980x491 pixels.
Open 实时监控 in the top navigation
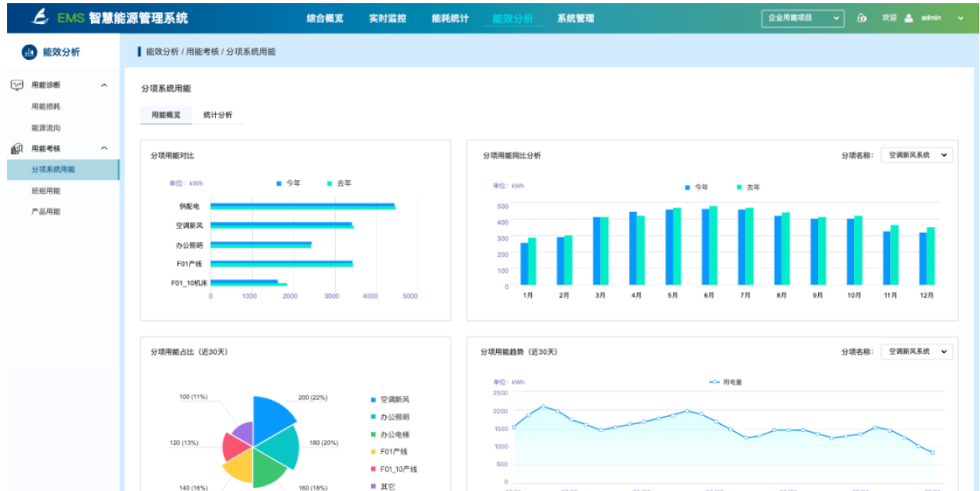pos(388,18)
